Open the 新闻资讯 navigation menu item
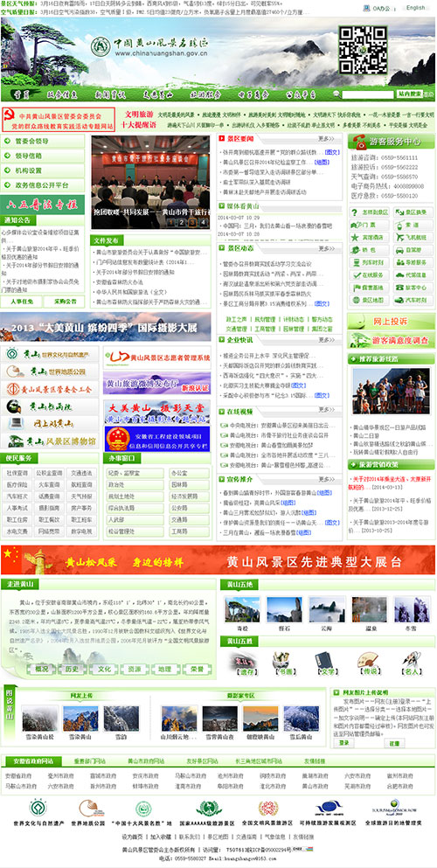This screenshot has height=868, width=437. point(109,94)
